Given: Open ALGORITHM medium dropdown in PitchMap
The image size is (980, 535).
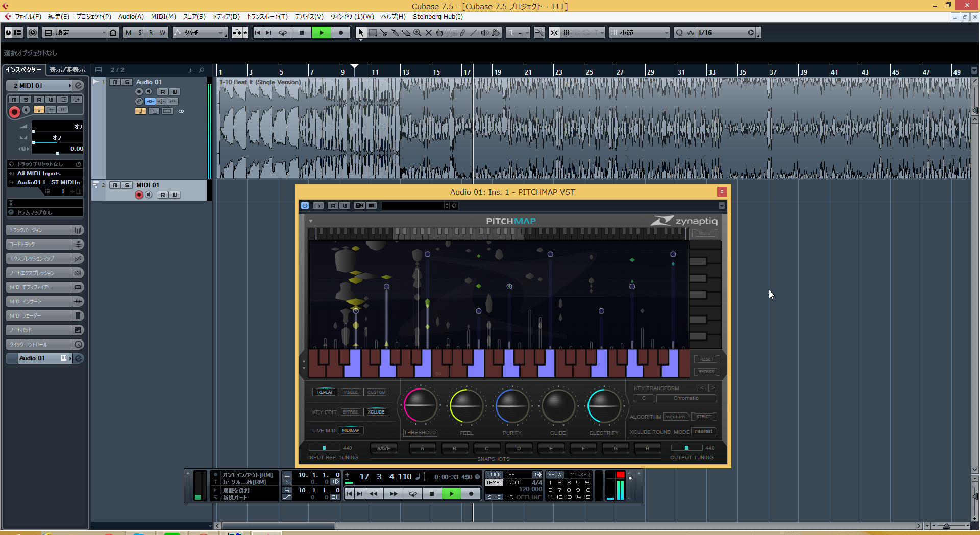Looking at the screenshot, I should point(675,417).
